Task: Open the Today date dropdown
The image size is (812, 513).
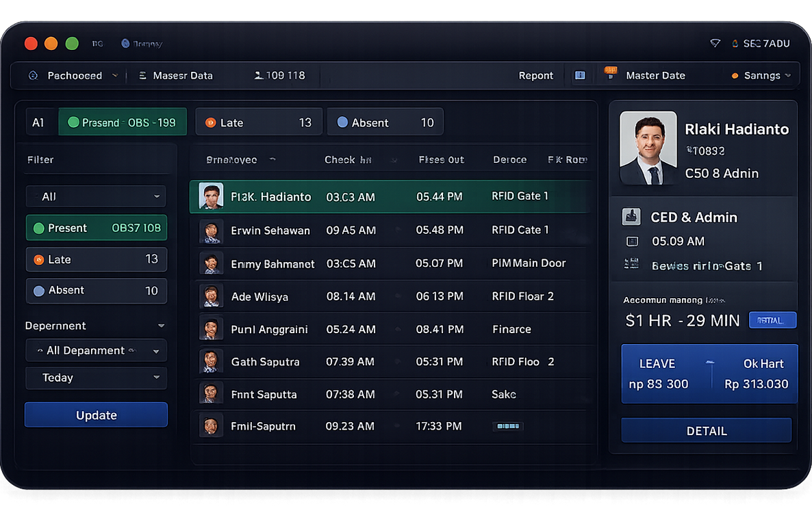Action: tap(96, 378)
